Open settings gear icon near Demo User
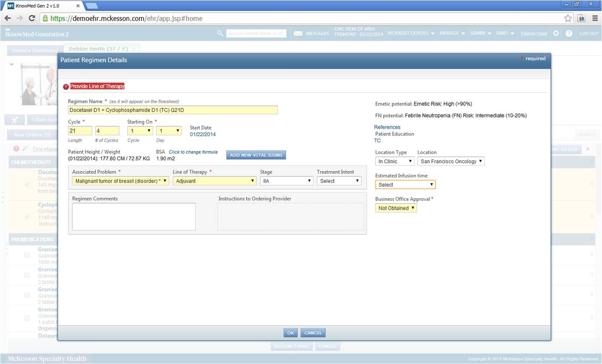Viewport: 602px width, 364px height. (x=556, y=33)
